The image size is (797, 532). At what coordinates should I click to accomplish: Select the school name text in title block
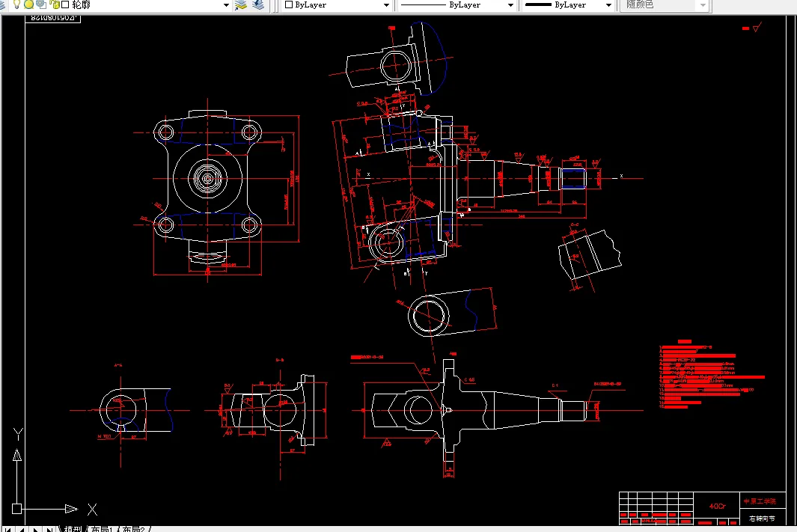pos(760,501)
